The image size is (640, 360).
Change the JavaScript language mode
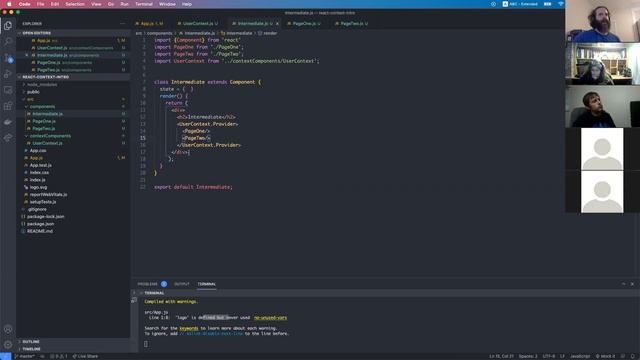(580, 356)
